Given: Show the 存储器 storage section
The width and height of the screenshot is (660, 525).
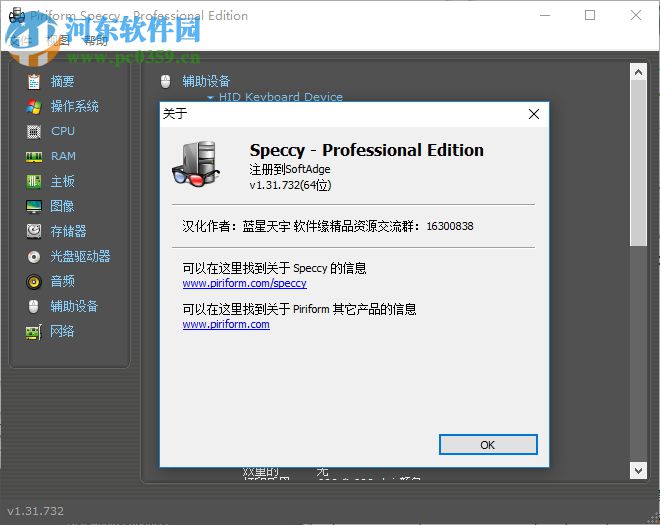Looking at the screenshot, I should [68, 231].
